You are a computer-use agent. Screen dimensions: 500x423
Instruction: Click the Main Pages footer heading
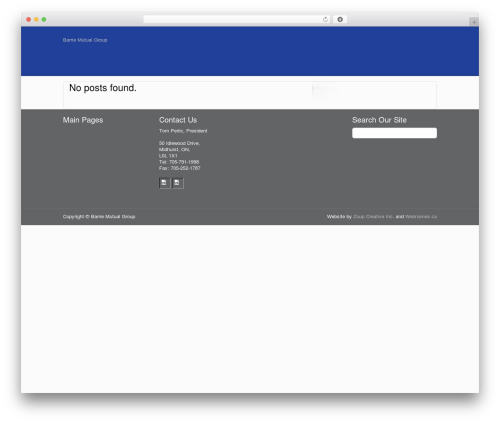click(83, 120)
